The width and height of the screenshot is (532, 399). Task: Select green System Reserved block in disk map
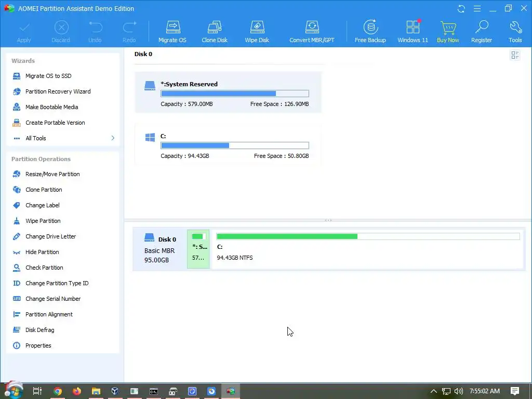coord(198,249)
